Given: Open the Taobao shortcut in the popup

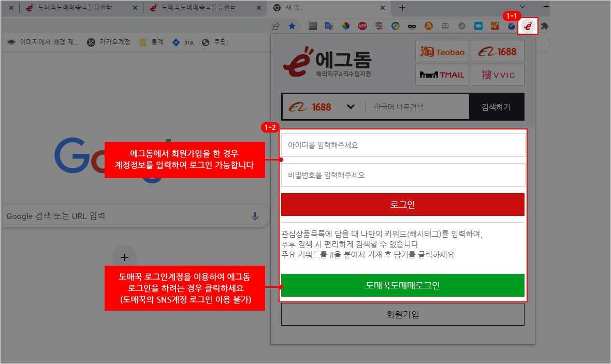Looking at the screenshot, I should pos(442,51).
